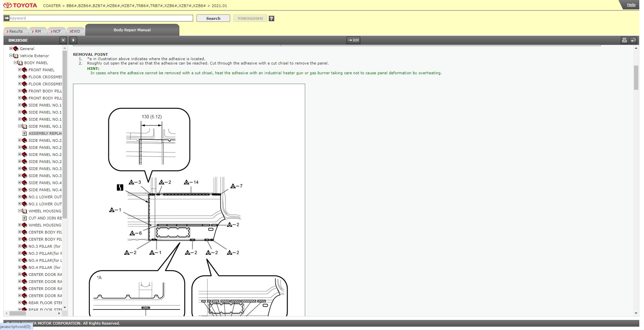Viewport: 644px width, 330px height.
Task: Collapse the WHEEL HOUSING open node
Action: (x=20, y=211)
